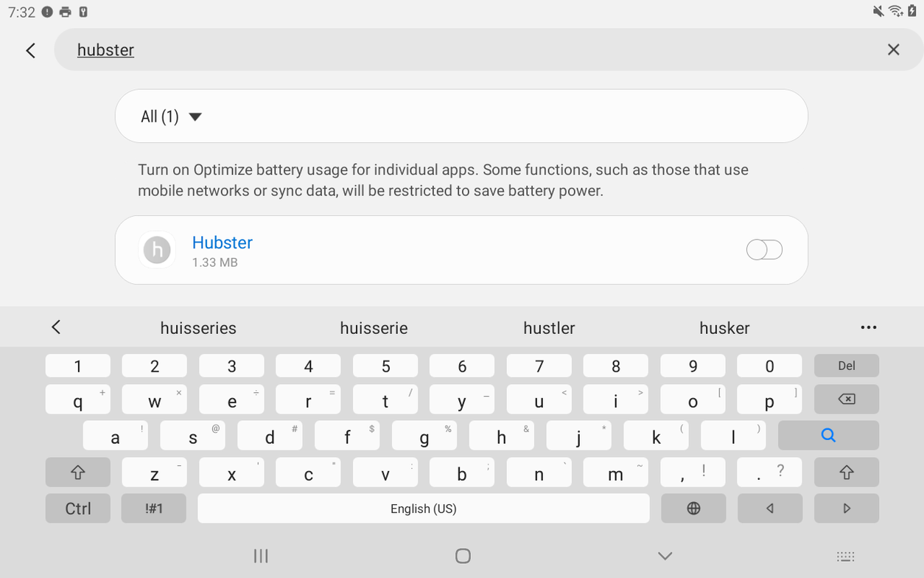Tap the home navigation button
This screenshot has height=578, width=924.
(x=463, y=556)
